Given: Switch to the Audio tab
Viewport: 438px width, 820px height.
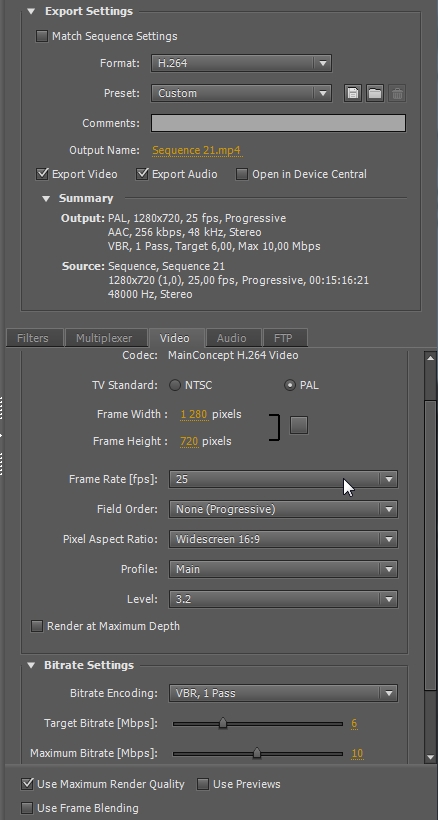Looking at the screenshot, I should pyautogui.click(x=232, y=338).
